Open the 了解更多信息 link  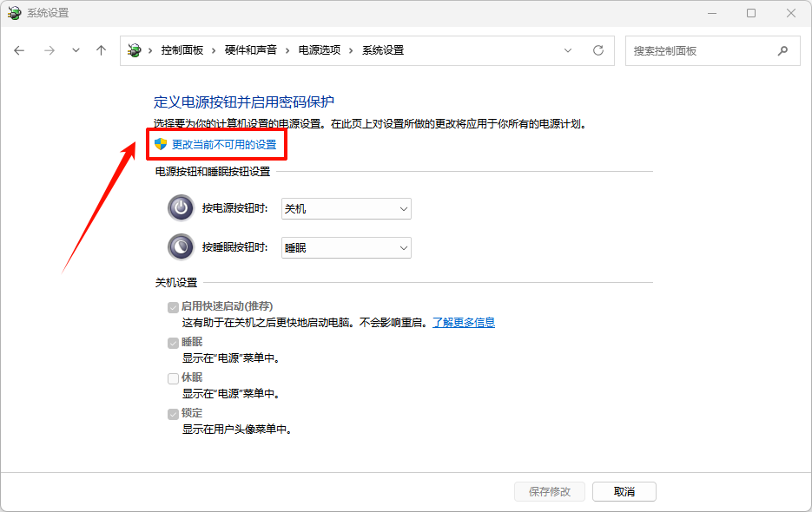click(x=463, y=322)
